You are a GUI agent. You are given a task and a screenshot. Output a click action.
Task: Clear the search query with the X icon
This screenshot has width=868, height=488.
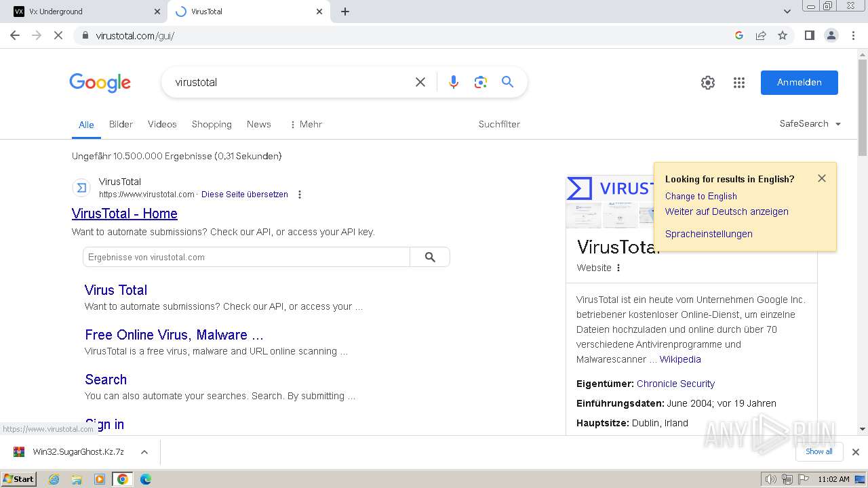pos(420,82)
